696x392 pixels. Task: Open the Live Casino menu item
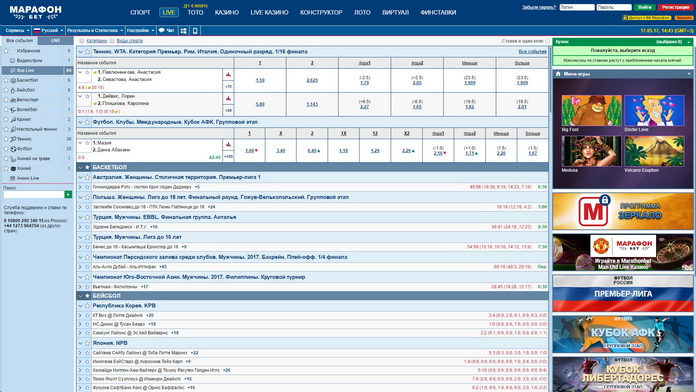(269, 12)
